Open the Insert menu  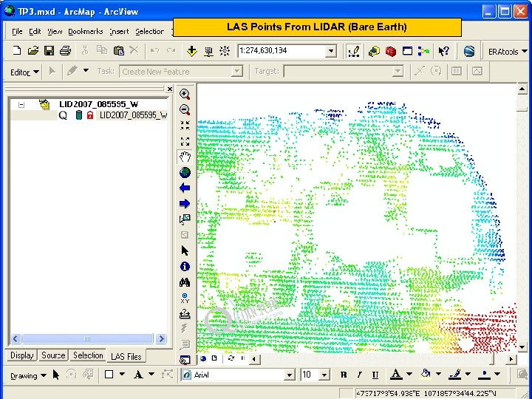tap(119, 32)
